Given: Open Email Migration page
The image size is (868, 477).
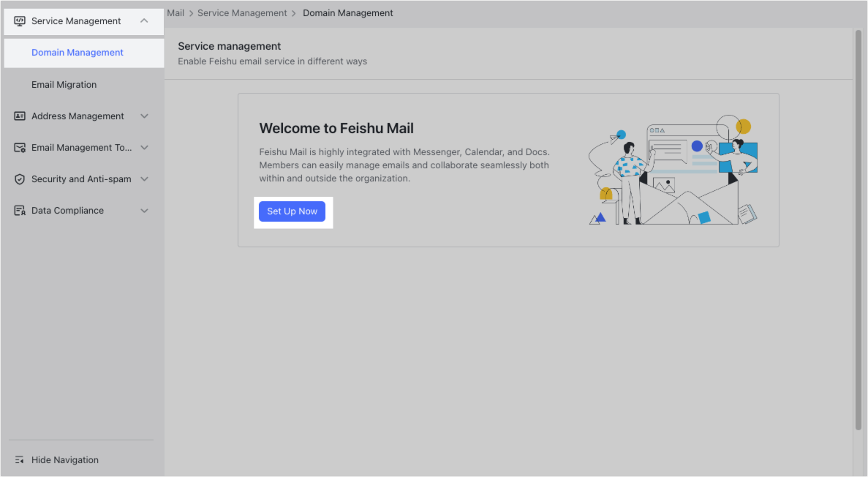Looking at the screenshot, I should tap(64, 85).
